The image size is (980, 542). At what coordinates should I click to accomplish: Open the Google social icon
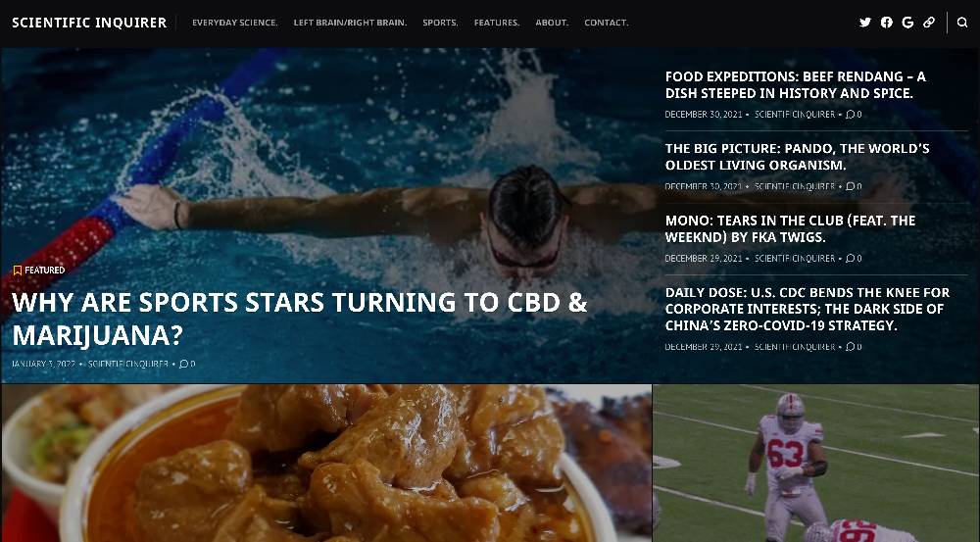907,23
